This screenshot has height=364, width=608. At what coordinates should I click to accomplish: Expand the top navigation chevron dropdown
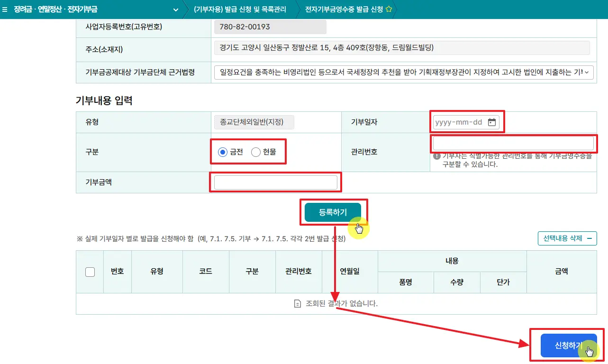(x=176, y=9)
